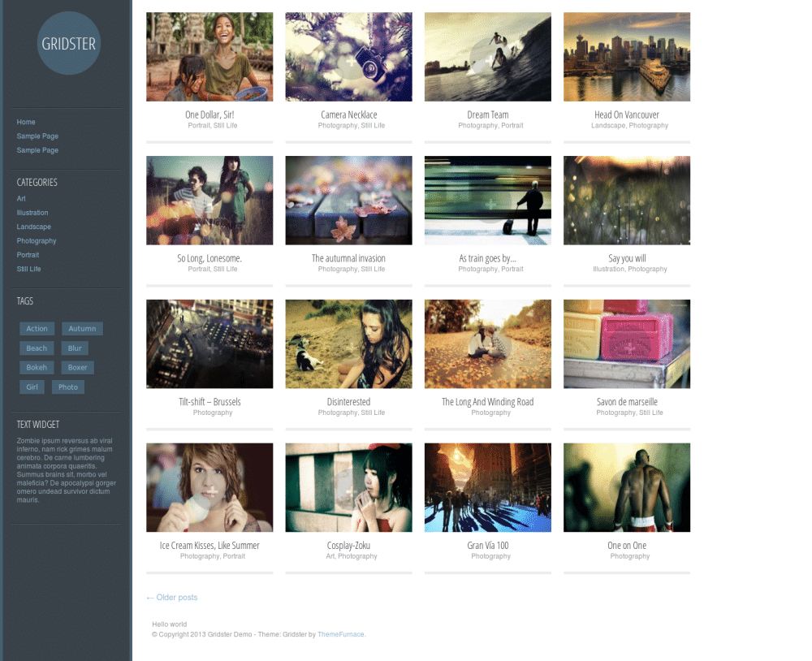Choose the Boxer tag
The width and height of the screenshot is (812, 661).
pyautogui.click(x=77, y=368)
